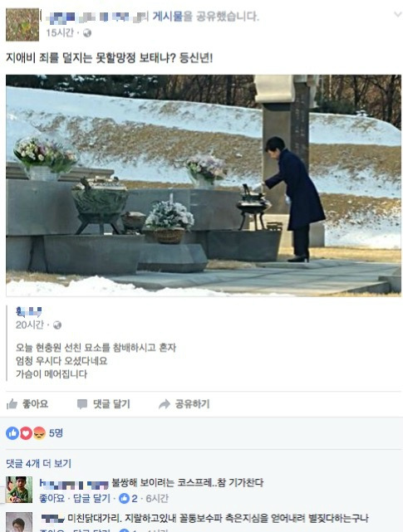Click the globe privacy icon beside 15시간
This screenshot has width=403, height=532.
87,33
